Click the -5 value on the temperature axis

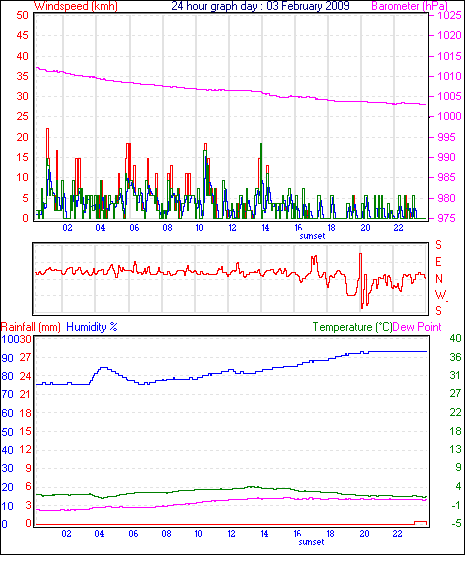point(456,523)
